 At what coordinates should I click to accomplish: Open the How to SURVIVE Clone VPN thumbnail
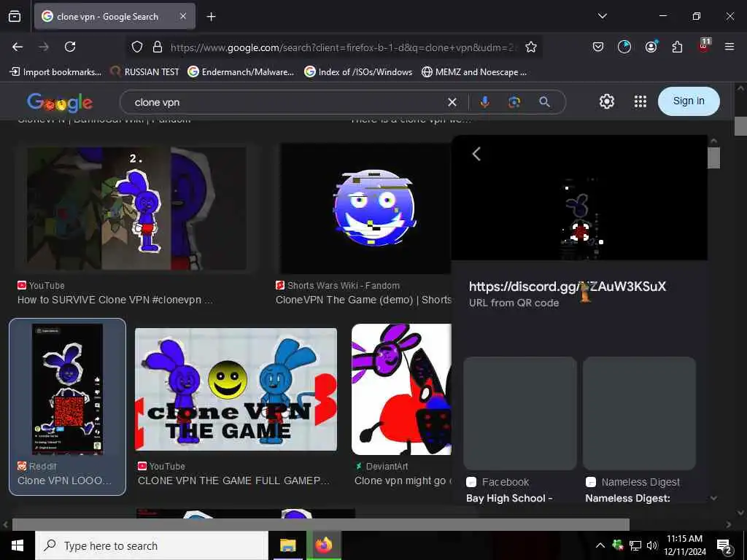point(136,209)
